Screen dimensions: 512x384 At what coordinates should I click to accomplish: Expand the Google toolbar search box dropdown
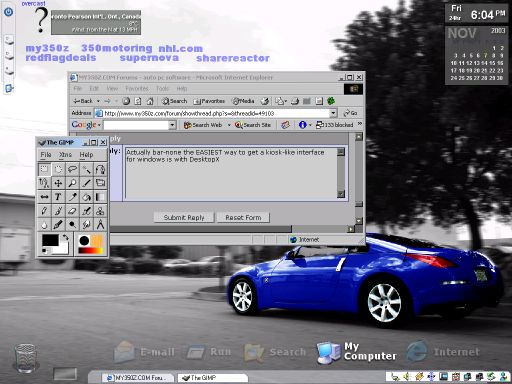coord(172,125)
